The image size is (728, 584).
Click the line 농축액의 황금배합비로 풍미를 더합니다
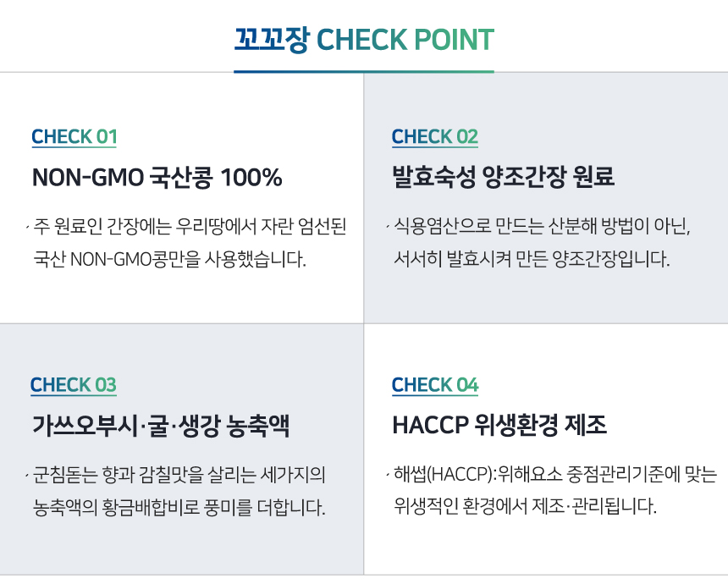pyautogui.click(x=179, y=507)
